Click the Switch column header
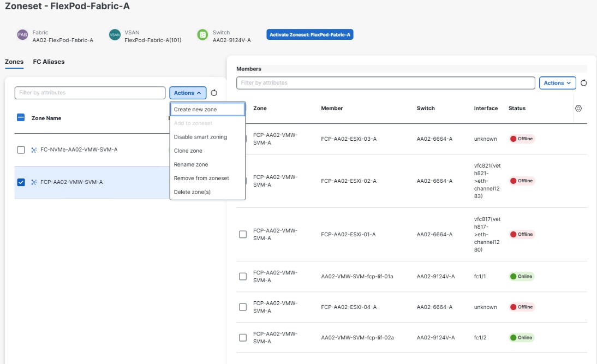This screenshot has height=364, width=597. coord(426,108)
